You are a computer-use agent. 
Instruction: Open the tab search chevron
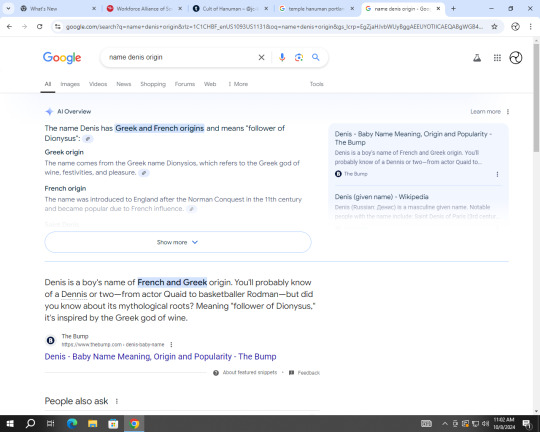(8, 9)
